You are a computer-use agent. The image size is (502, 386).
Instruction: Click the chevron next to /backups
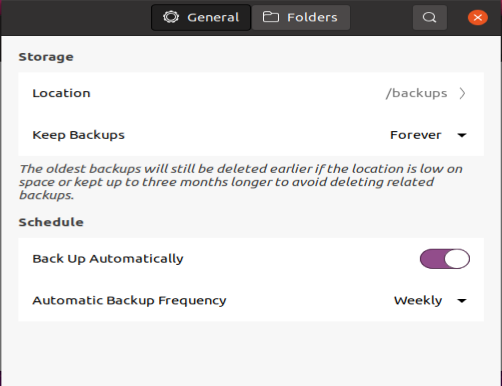[462, 93]
